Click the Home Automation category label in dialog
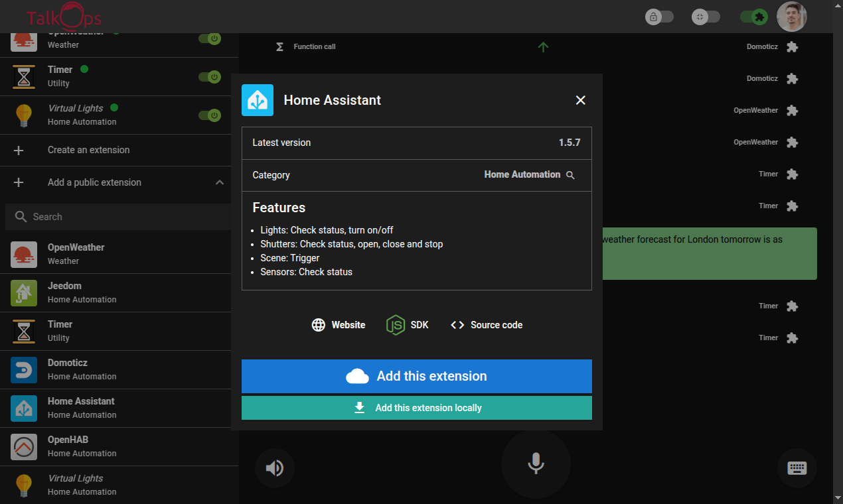The width and height of the screenshot is (843, 504). coord(522,174)
